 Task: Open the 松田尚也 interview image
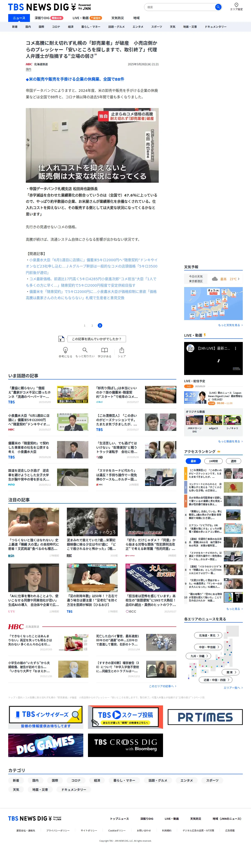(92, 145)
